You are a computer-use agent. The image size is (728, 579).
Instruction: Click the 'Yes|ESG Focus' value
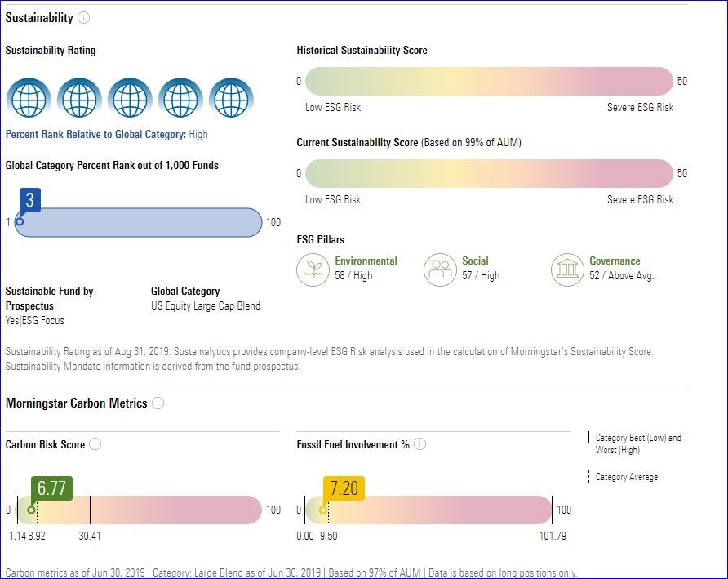(x=35, y=320)
